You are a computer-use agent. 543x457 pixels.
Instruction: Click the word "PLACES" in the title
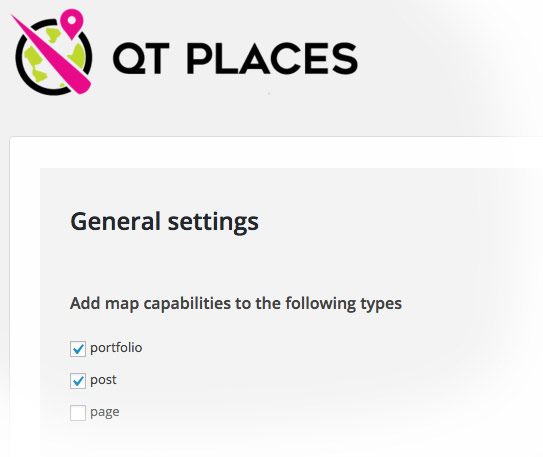point(272,59)
